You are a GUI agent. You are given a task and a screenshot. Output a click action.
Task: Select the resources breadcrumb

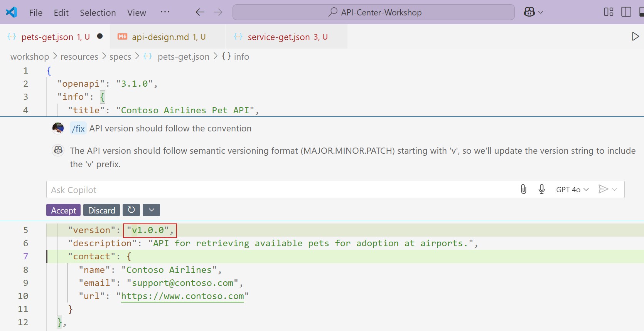(x=79, y=57)
